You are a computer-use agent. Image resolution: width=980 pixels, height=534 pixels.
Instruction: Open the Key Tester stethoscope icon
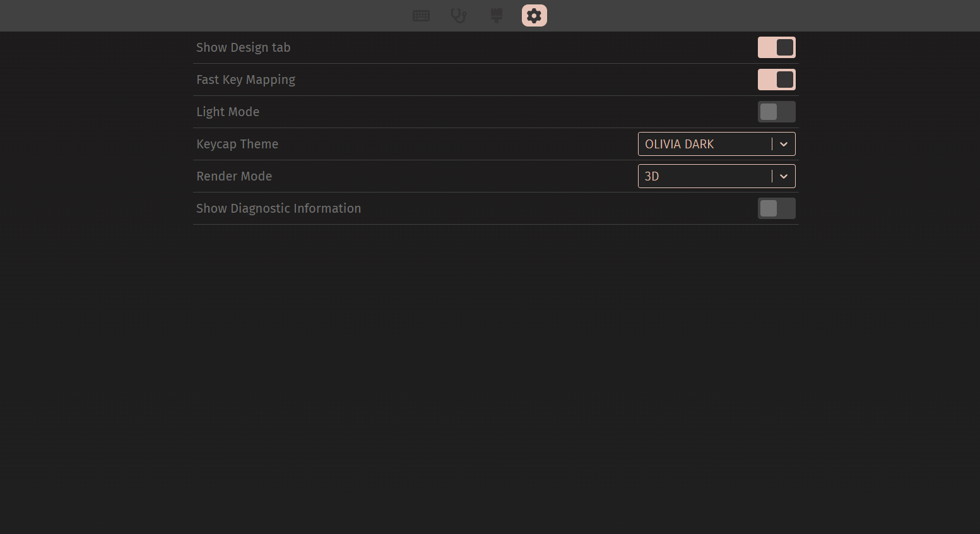point(459,16)
